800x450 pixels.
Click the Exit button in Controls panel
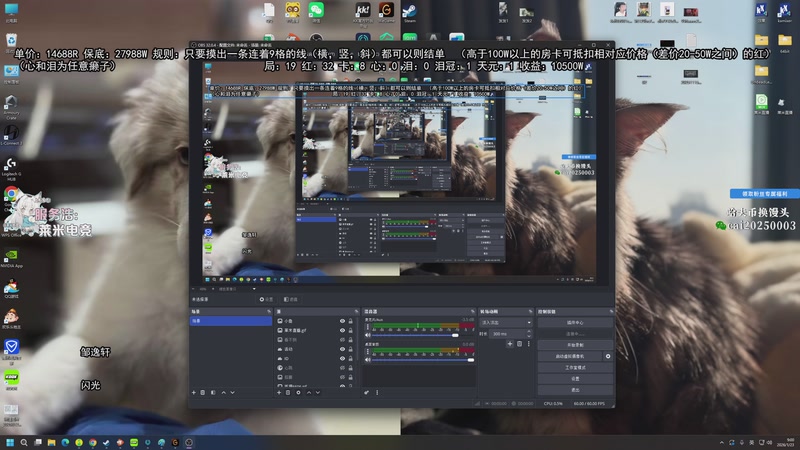pos(575,390)
